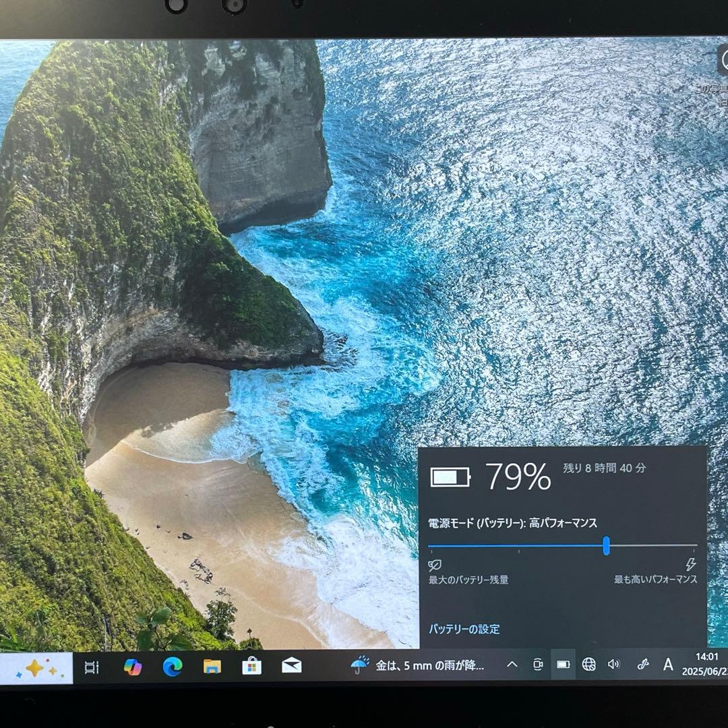The image size is (728, 728).
Task: Click the leaf icon for best battery life
Action: click(x=435, y=565)
